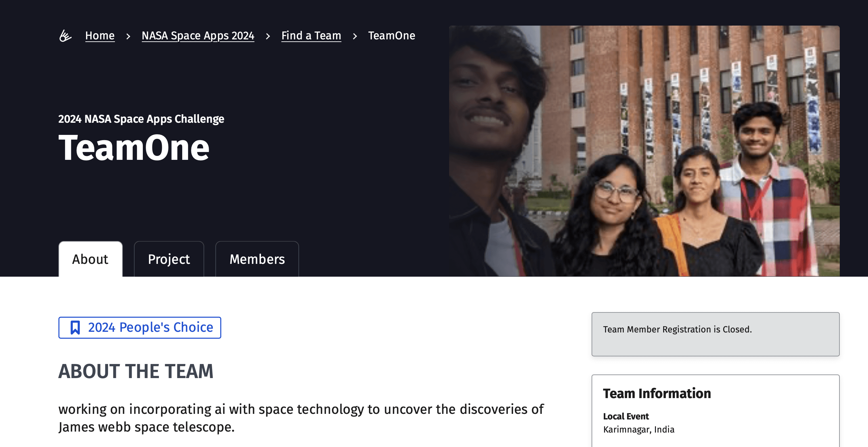This screenshot has width=868, height=447.
Task: Click the Karimnagar, India local event text
Action: pos(639,430)
